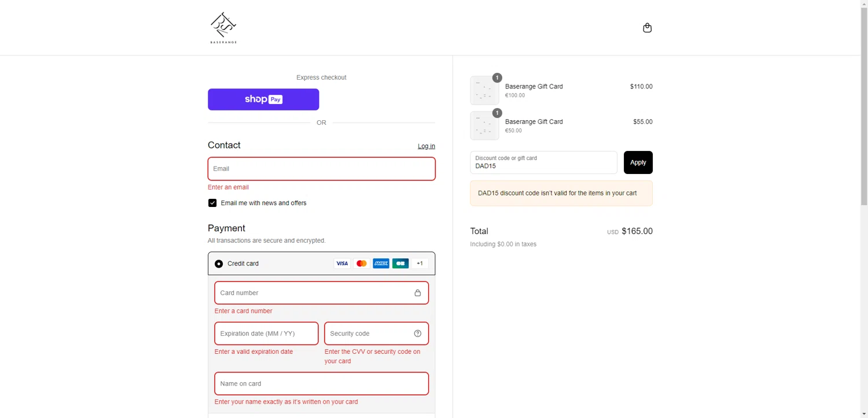Image resolution: width=868 pixels, height=418 pixels.
Task: Uncheck Email me with news and offers
Action: coord(212,203)
